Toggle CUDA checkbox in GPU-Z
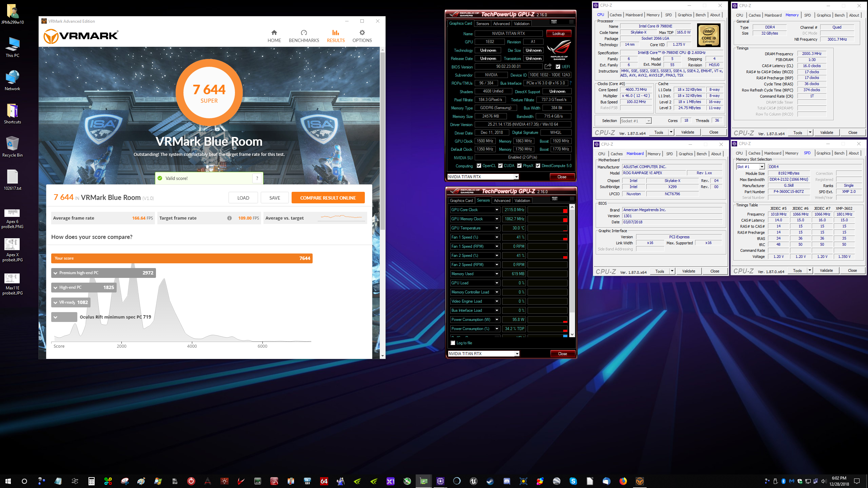This screenshot has height=488, width=868. 500,166
